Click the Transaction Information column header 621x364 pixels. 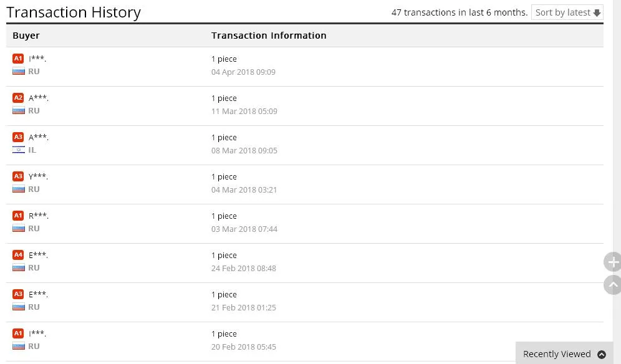[269, 36]
